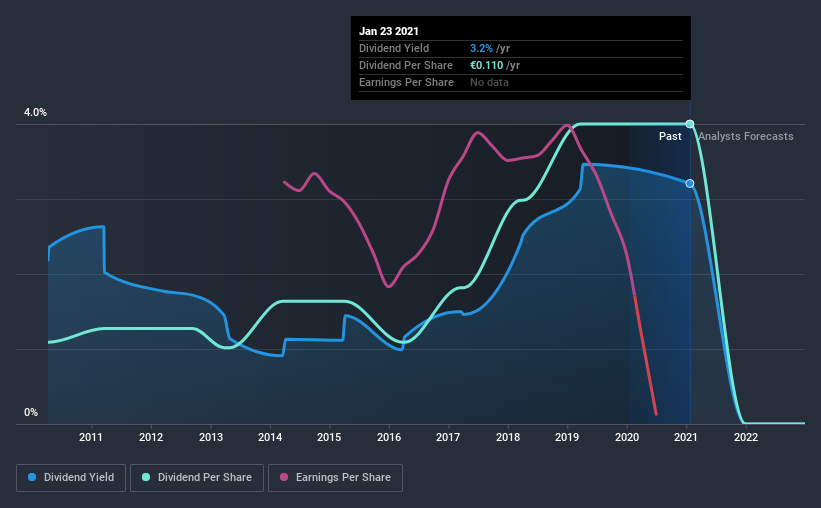821x508 pixels.
Task: Click the 2011 label on the x-axis
Action: 91,437
